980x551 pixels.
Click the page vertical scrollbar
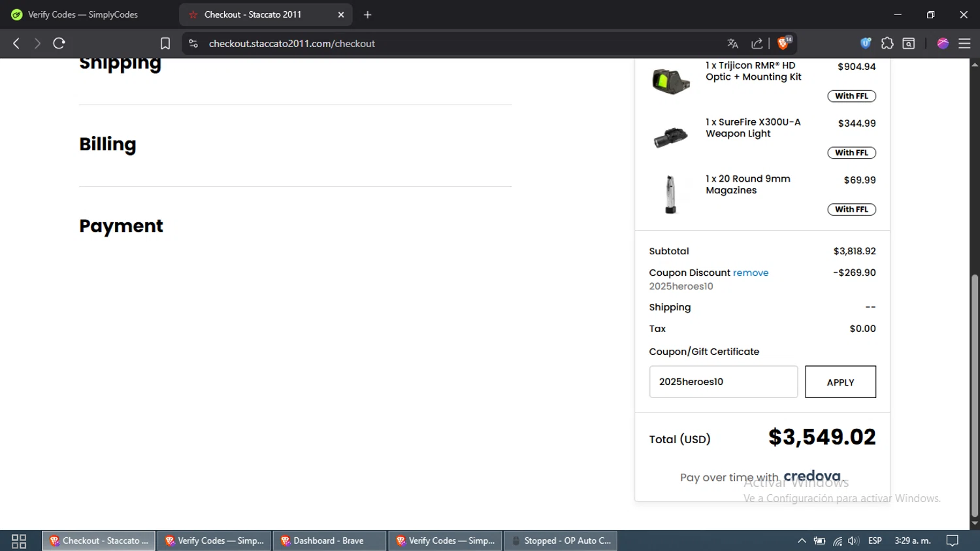click(975, 395)
